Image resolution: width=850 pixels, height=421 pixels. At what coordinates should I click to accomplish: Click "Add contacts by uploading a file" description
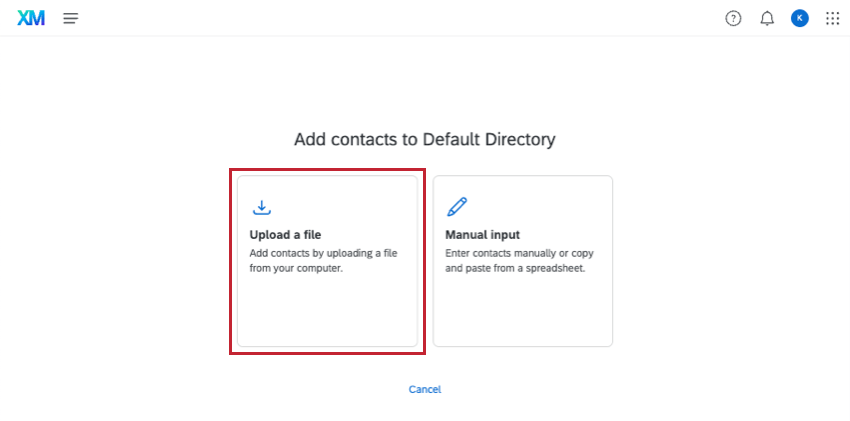click(323, 253)
